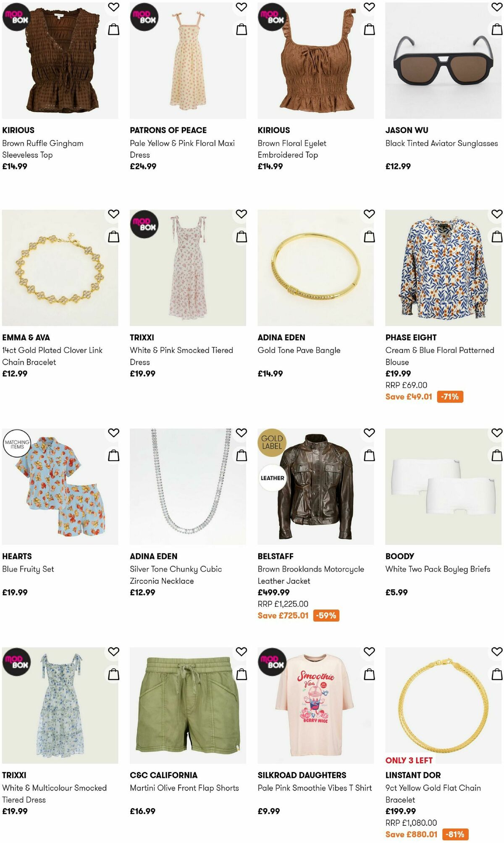Open the BELSTAFF brand link

coord(275,556)
